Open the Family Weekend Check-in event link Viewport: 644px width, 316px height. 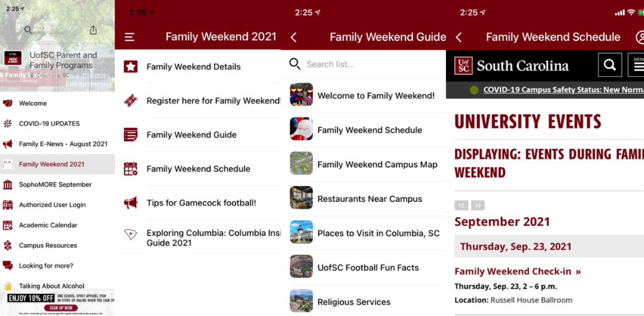tap(517, 271)
